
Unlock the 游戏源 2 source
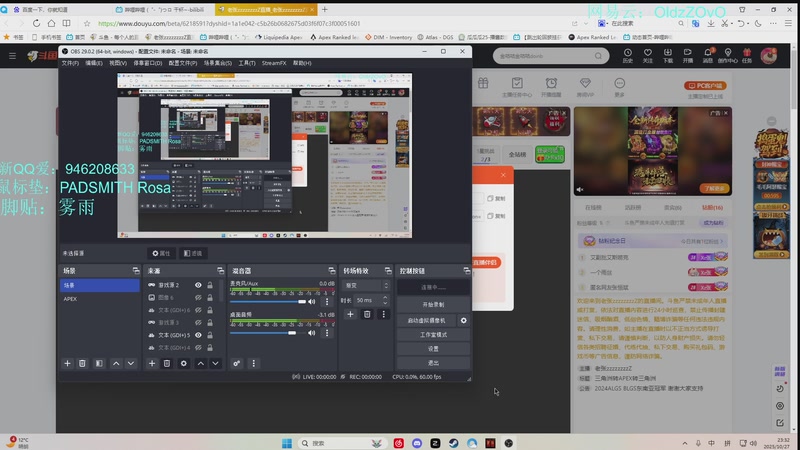[x=210, y=285]
